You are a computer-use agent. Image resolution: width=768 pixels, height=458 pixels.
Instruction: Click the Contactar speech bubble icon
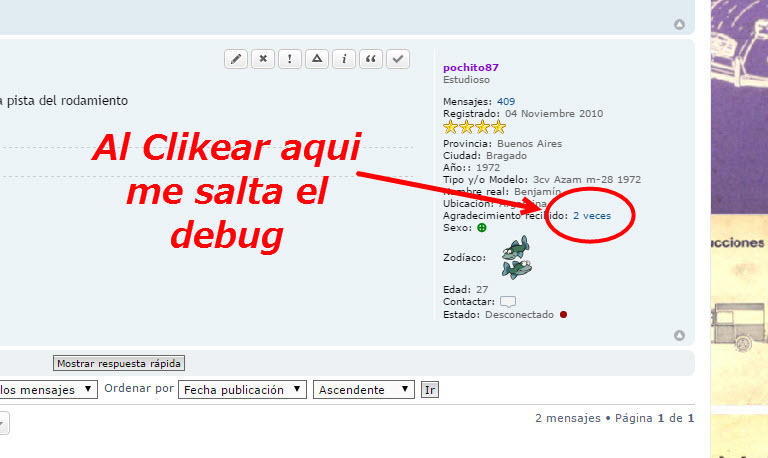(508, 301)
